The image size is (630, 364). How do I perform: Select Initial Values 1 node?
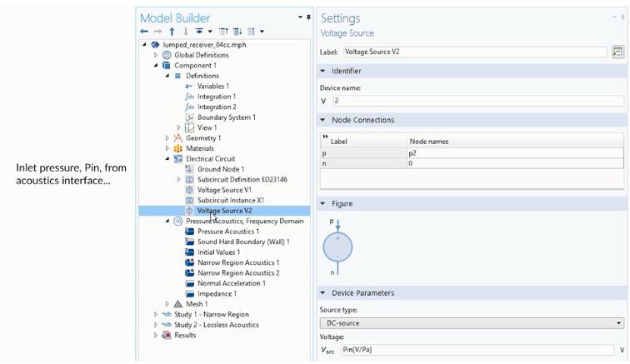point(218,252)
